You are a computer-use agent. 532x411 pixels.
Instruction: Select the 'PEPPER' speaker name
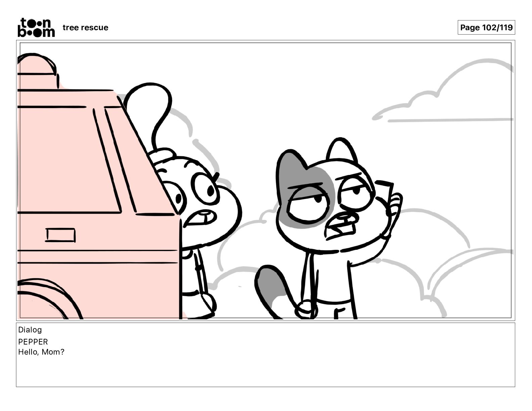pyautogui.click(x=33, y=342)
